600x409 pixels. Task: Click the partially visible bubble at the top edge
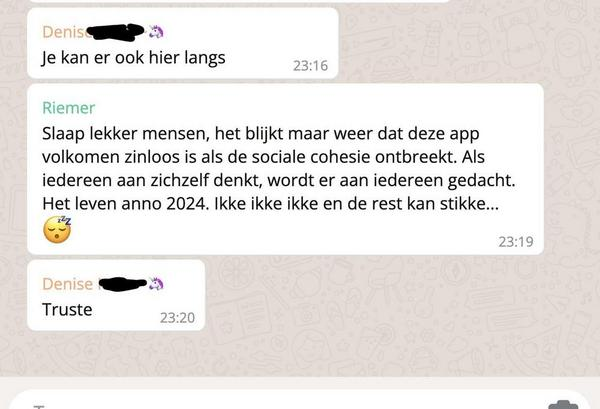coord(239,1)
